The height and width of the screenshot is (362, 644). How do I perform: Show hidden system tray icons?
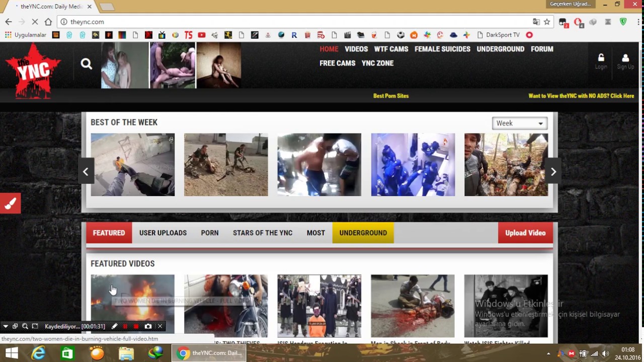(548, 353)
